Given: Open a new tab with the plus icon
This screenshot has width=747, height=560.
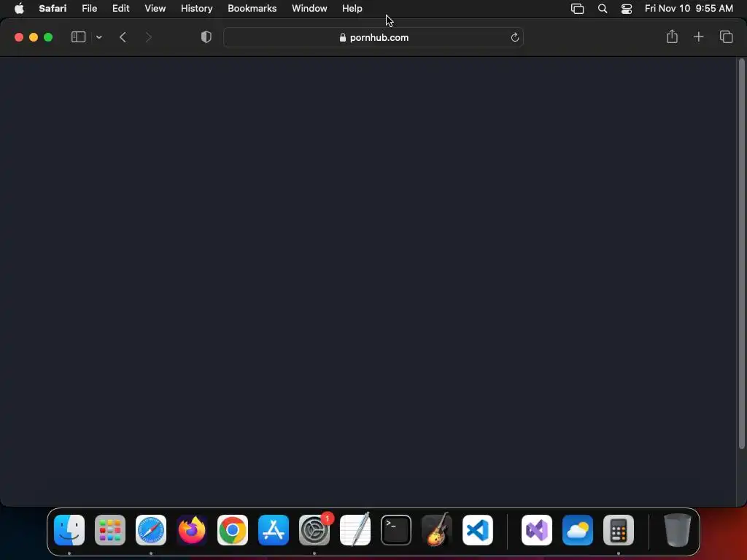Looking at the screenshot, I should pyautogui.click(x=698, y=36).
